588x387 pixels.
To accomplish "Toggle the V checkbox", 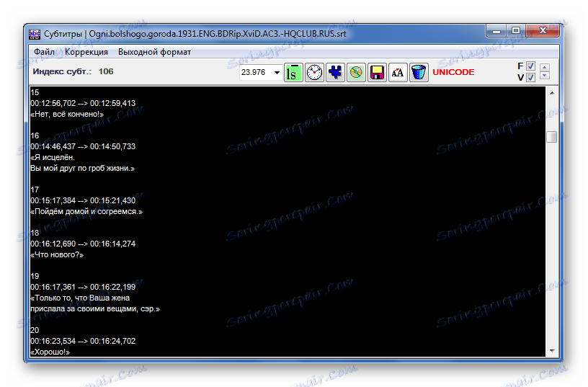I will pyautogui.click(x=530, y=77).
